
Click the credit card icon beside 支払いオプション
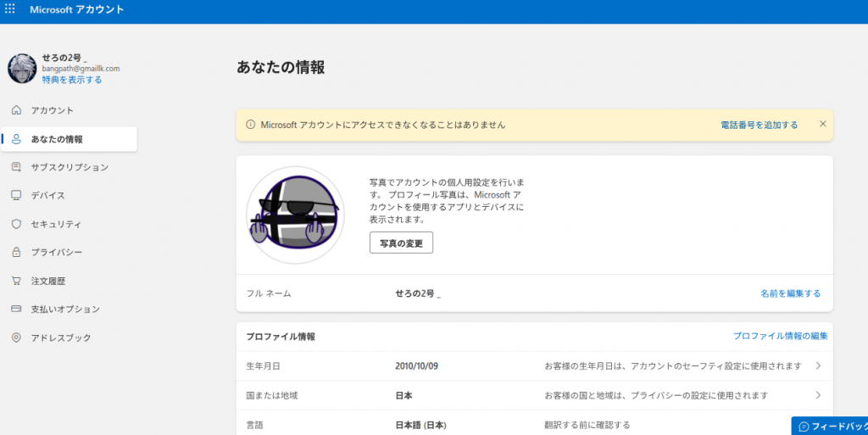coord(16,310)
